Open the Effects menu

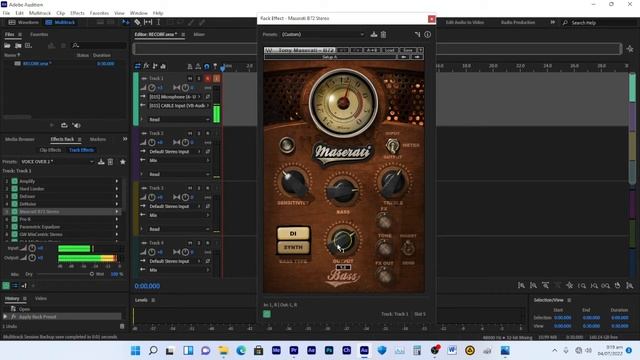pyautogui.click(x=77, y=13)
